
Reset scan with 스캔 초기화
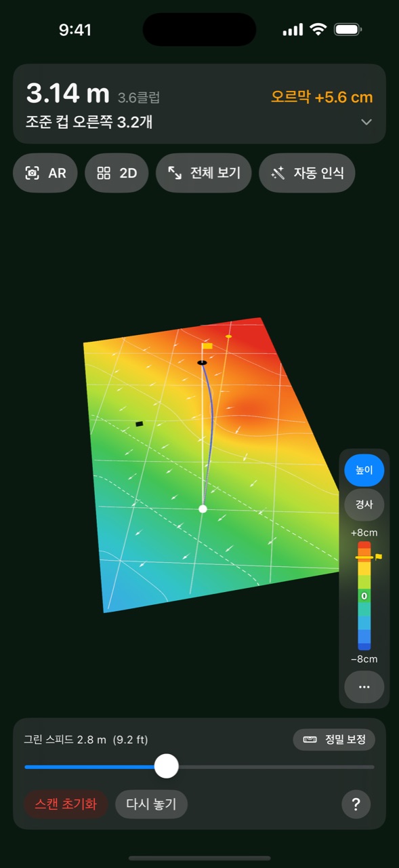[x=66, y=804]
